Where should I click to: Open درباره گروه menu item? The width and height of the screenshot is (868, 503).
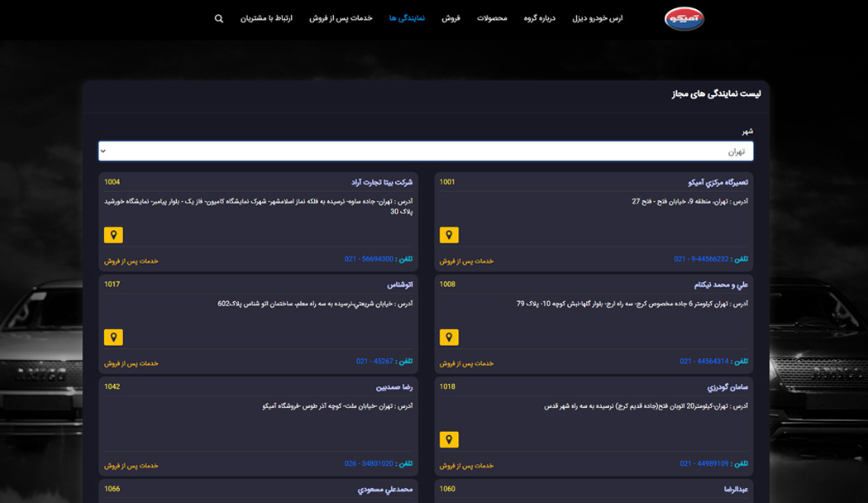540,18
